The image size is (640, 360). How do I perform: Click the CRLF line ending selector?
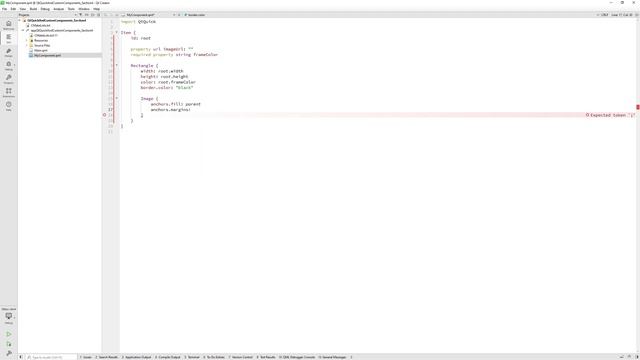click(x=603, y=15)
